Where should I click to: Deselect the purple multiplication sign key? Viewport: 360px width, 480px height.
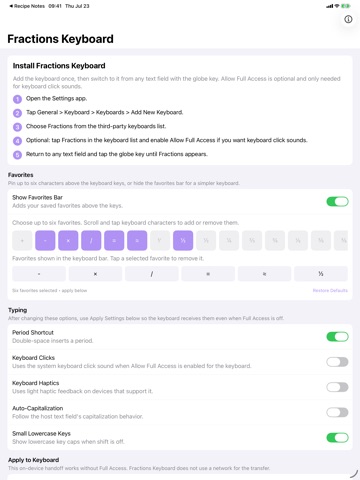(68, 240)
